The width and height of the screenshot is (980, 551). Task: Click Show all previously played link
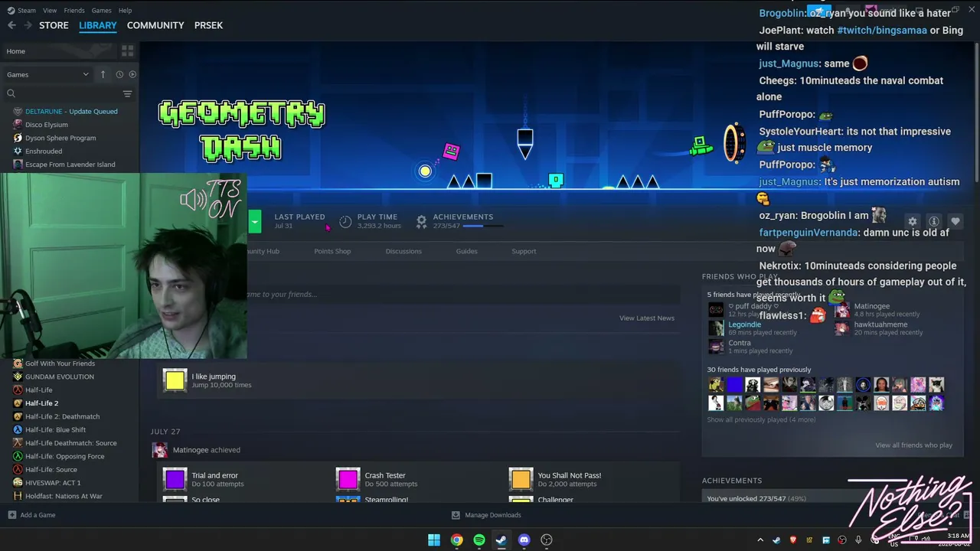click(761, 420)
